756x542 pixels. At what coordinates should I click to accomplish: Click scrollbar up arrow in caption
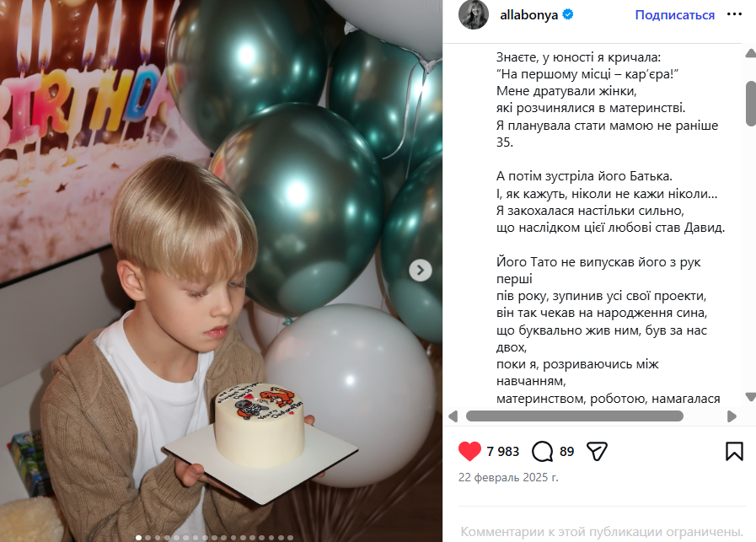tap(750, 52)
